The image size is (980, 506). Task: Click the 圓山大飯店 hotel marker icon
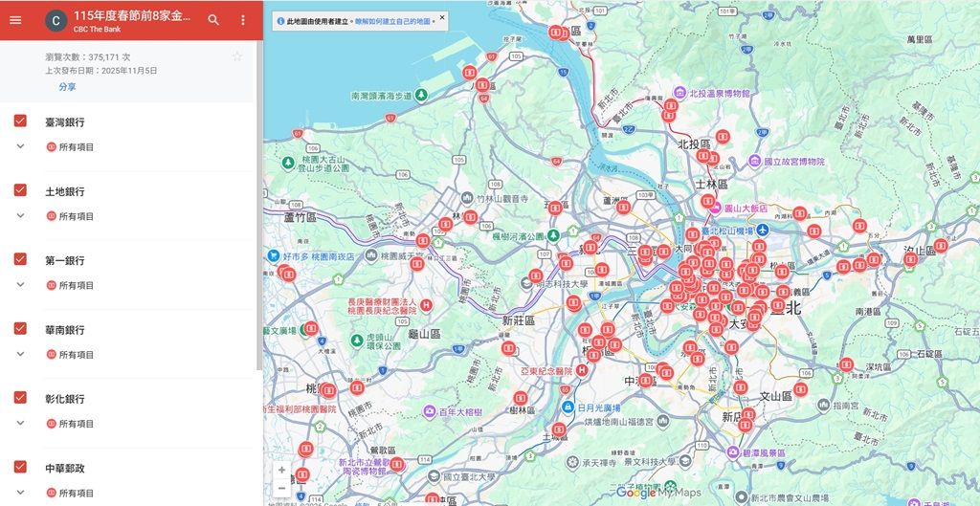[715, 208]
